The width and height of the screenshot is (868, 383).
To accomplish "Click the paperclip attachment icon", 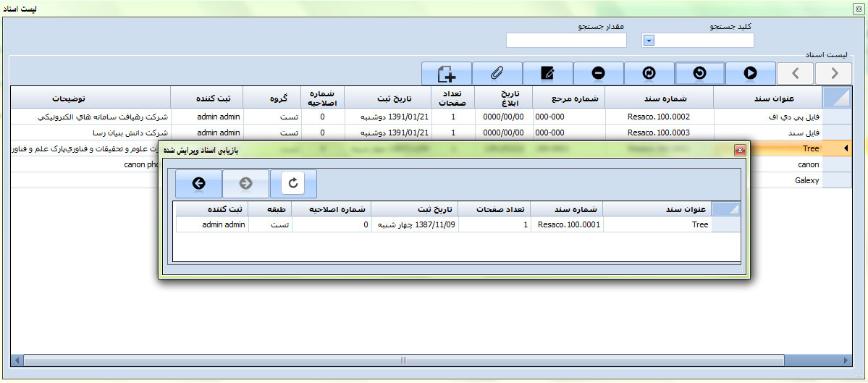I will [497, 73].
